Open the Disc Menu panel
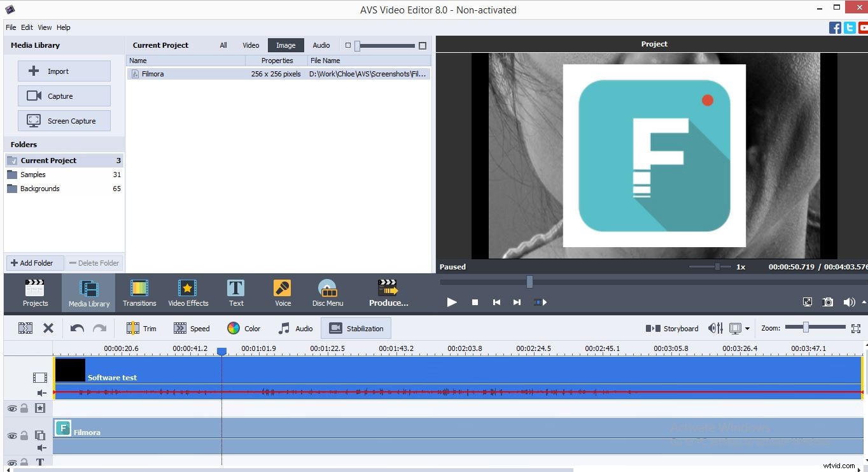 pos(327,292)
